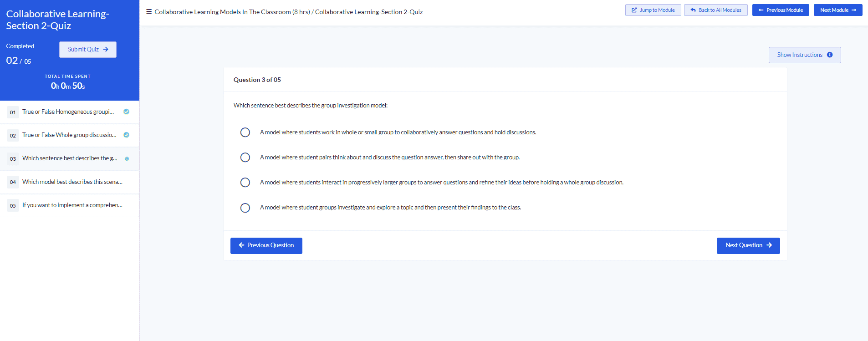Open the hamburger menu icon beside breadcrumb
This screenshot has height=341, width=868.
click(x=149, y=11)
